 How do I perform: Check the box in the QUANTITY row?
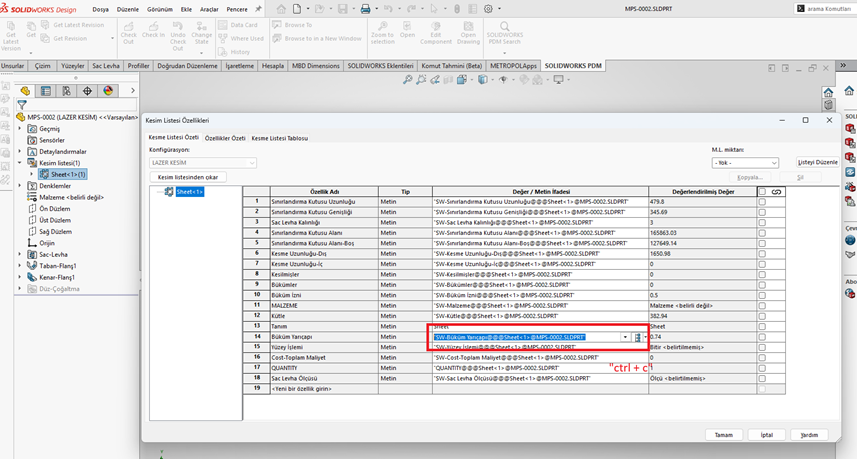click(762, 366)
